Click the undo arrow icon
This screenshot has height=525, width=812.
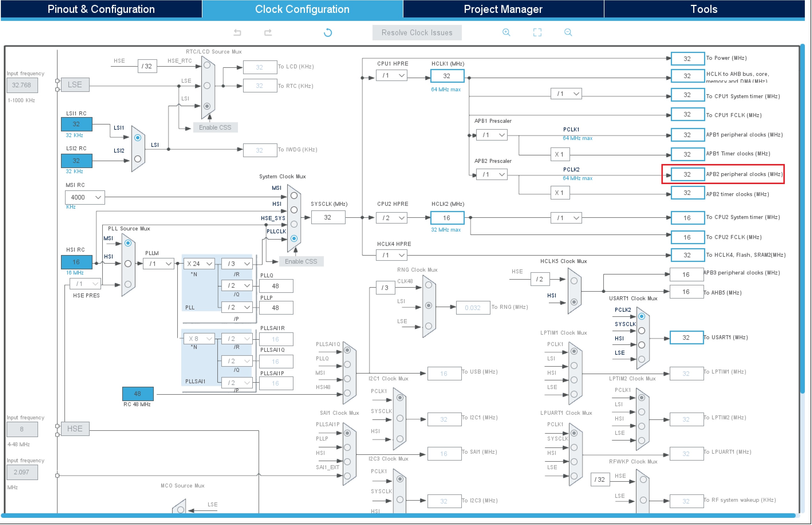click(237, 32)
